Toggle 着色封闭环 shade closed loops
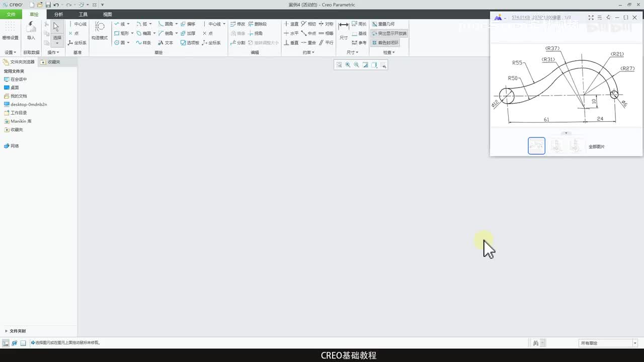The image size is (644, 362). [385, 43]
